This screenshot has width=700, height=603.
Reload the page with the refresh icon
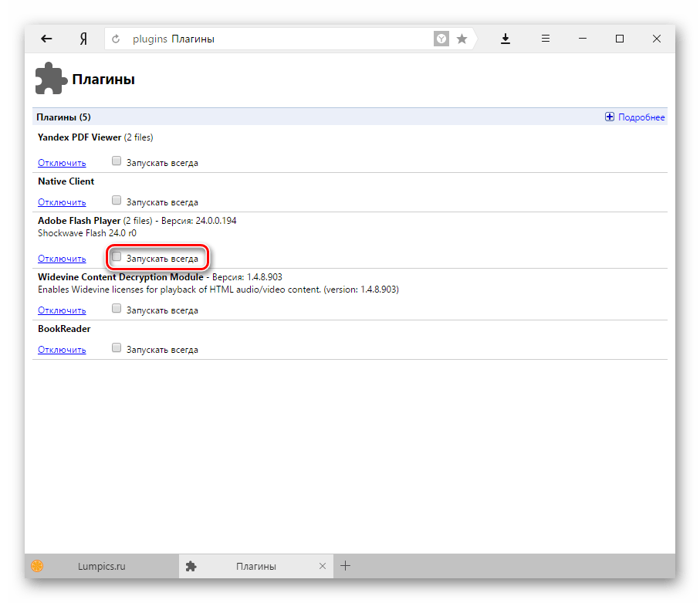[117, 39]
